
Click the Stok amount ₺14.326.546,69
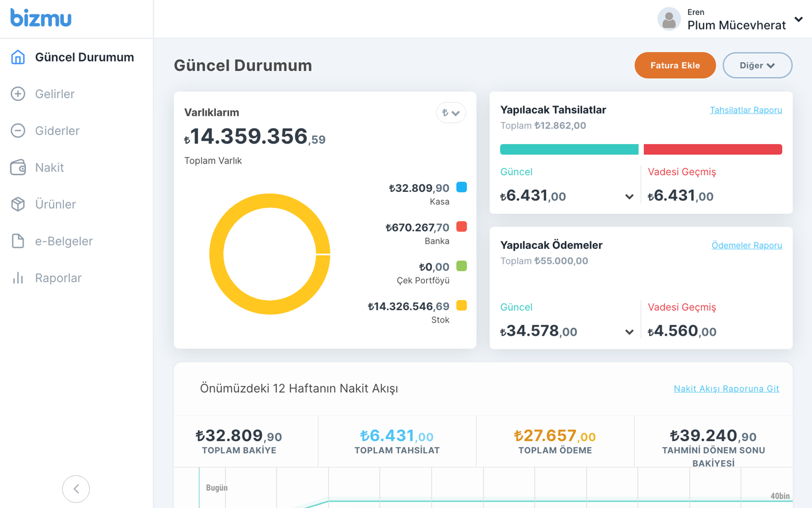[409, 306]
